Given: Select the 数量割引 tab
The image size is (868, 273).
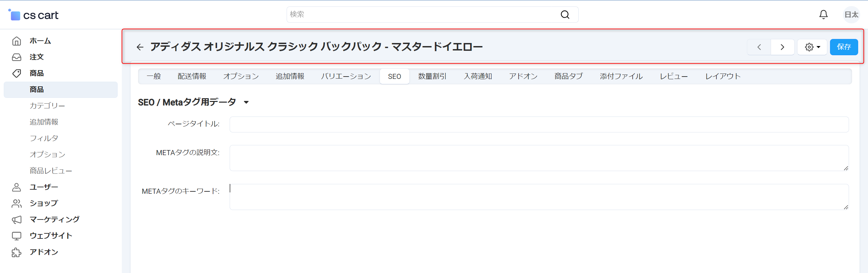Looking at the screenshot, I should tap(432, 77).
